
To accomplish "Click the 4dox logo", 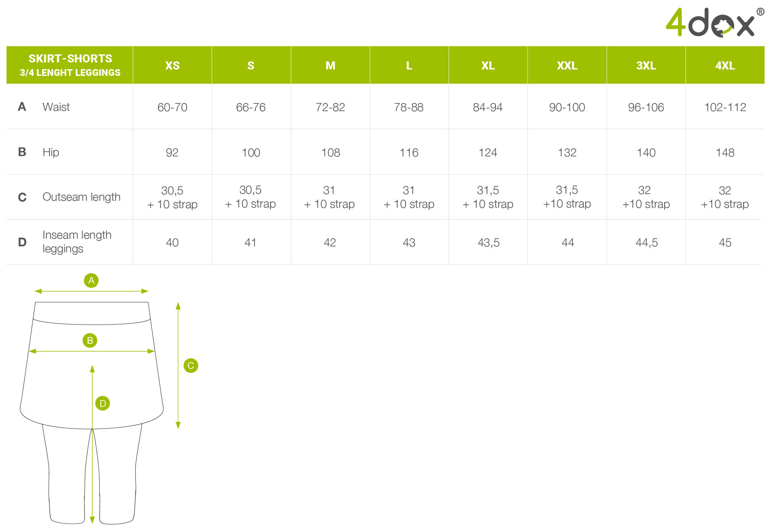I will click(715, 22).
